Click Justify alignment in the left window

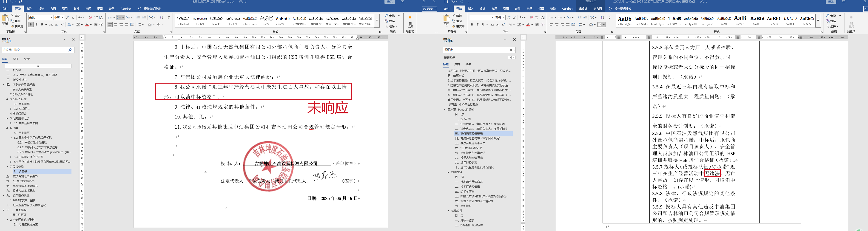click(x=127, y=25)
